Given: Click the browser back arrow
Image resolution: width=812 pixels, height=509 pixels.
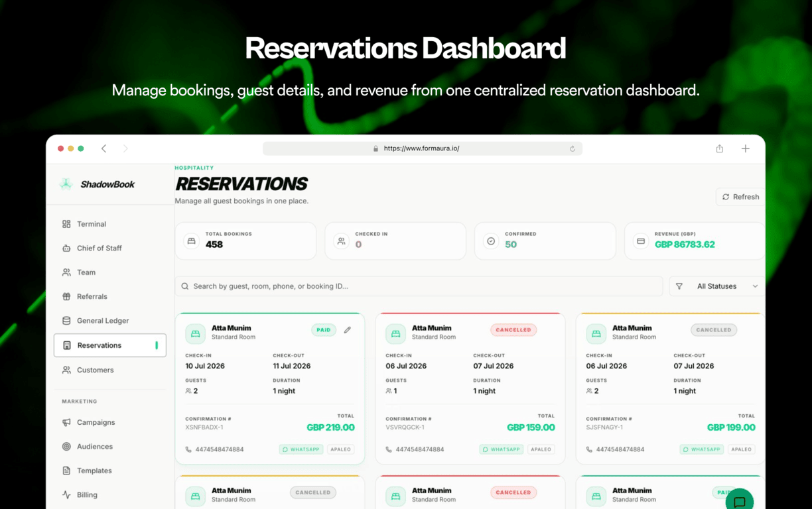Looking at the screenshot, I should [103, 148].
